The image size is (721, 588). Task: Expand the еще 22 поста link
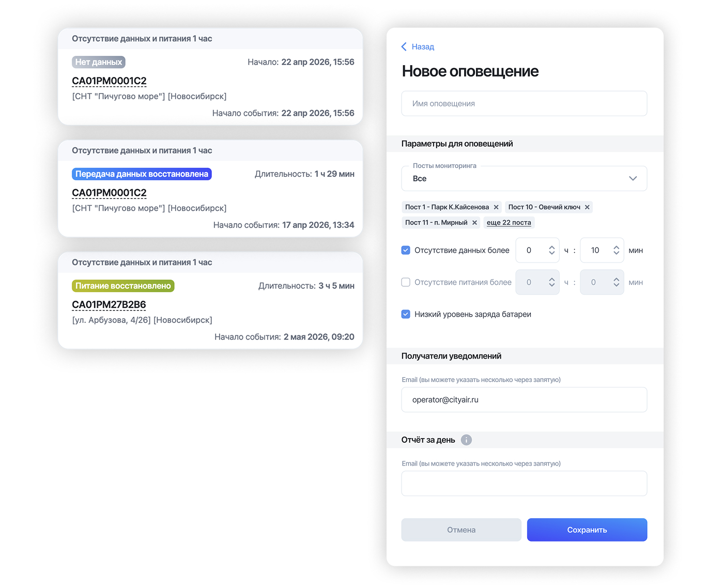tap(509, 223)
